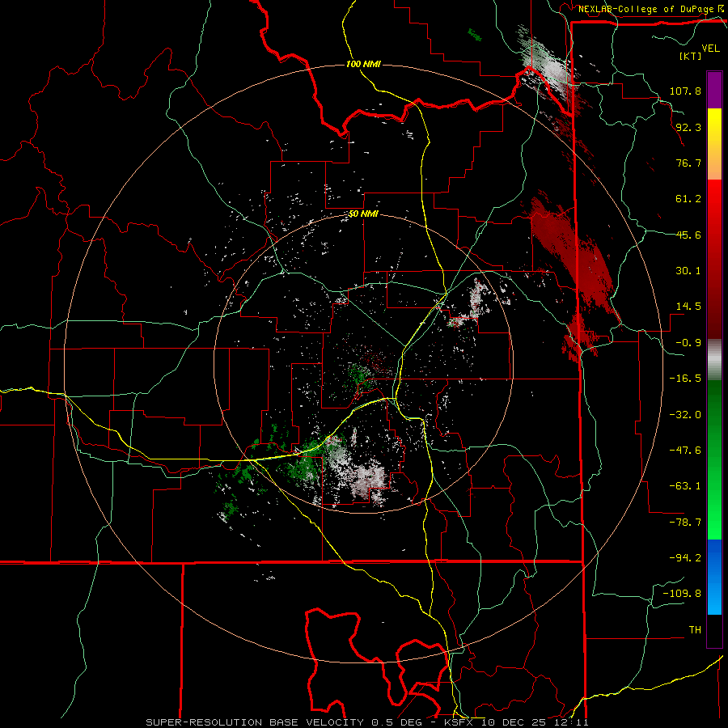Click the -16.5 legend value
Screen dimensions: 728x728
685,379
